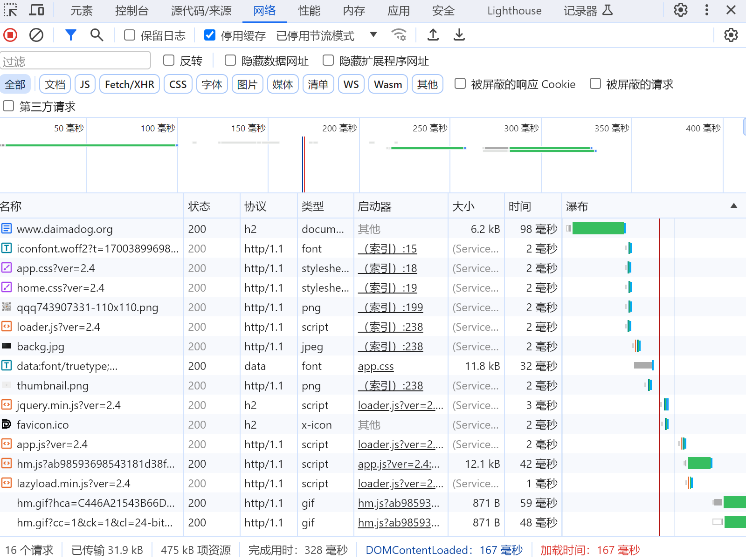Sort by status column header (状态)
Viewport: 746px width, 560px height.
pyautogui.click(x=212, y=206)
